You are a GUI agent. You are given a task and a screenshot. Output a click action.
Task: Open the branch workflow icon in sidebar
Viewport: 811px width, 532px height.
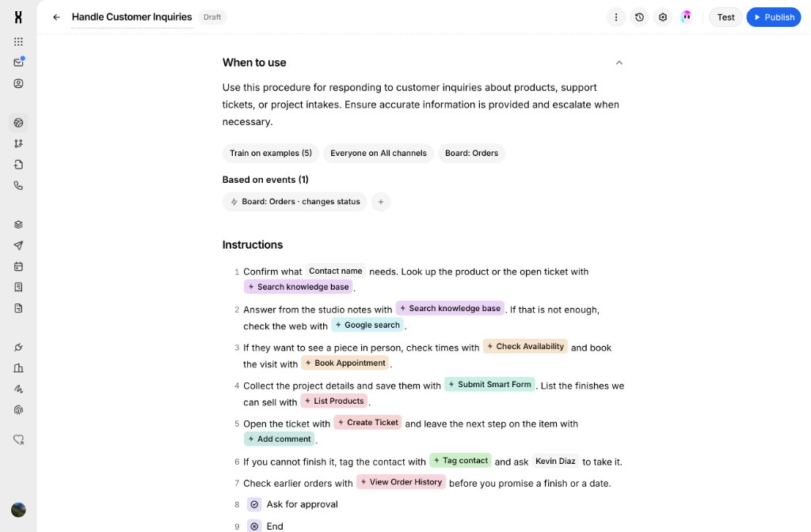pyautogui.click(x=18, y=143)
